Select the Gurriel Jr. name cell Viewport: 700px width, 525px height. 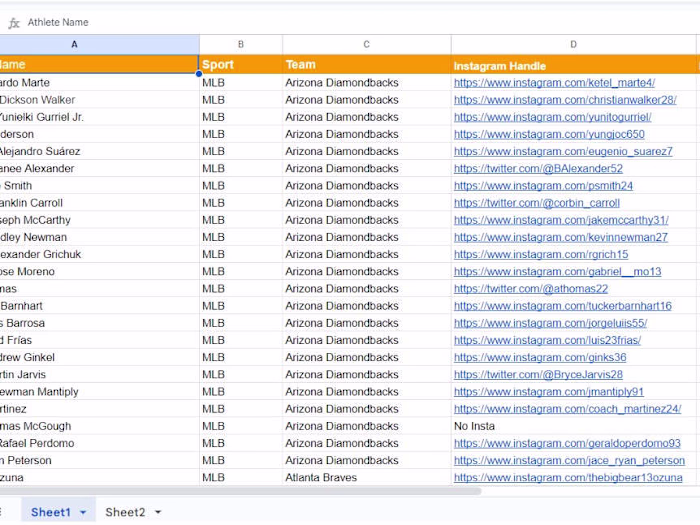99,117
